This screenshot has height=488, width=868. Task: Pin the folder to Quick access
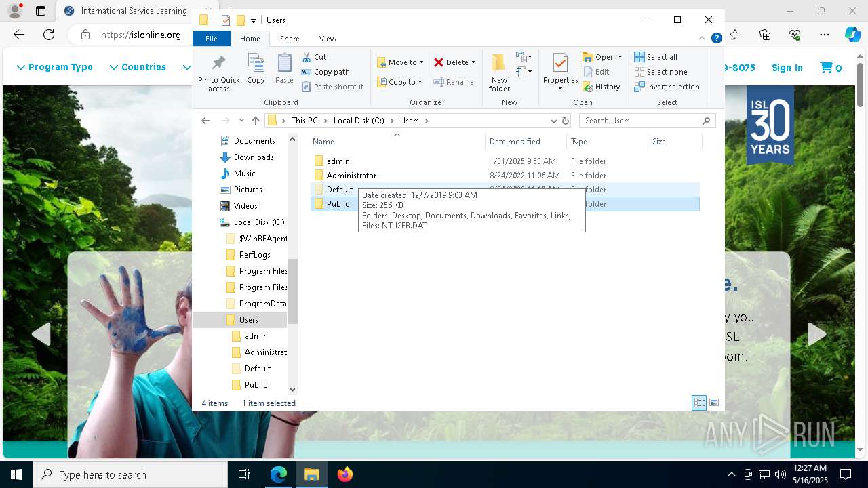click(218, 73)
